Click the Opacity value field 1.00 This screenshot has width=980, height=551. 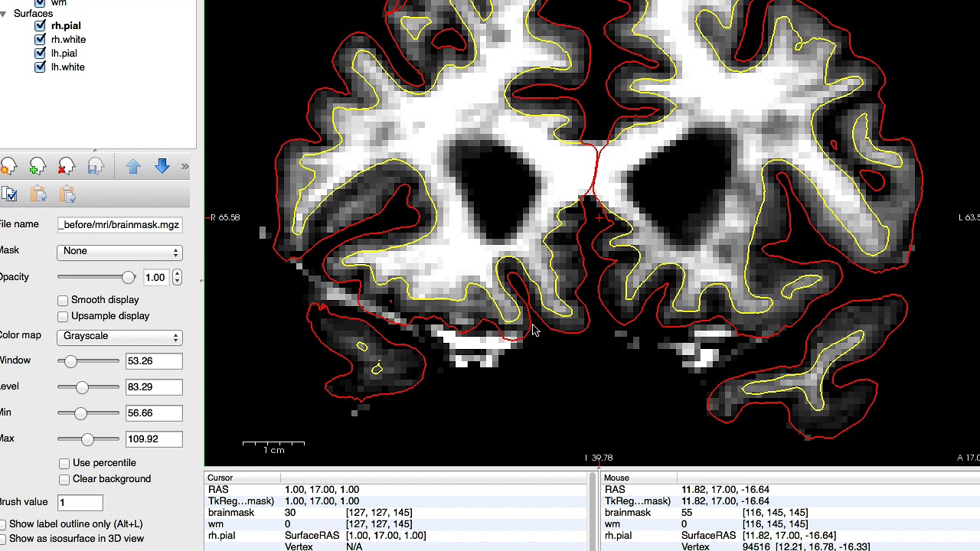[157, 277]
